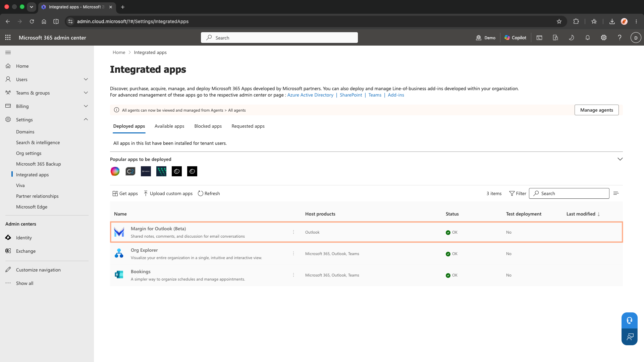
Task: Open the browser tab list dropdown
Action: pyautogui.click(x=32, y=7)
